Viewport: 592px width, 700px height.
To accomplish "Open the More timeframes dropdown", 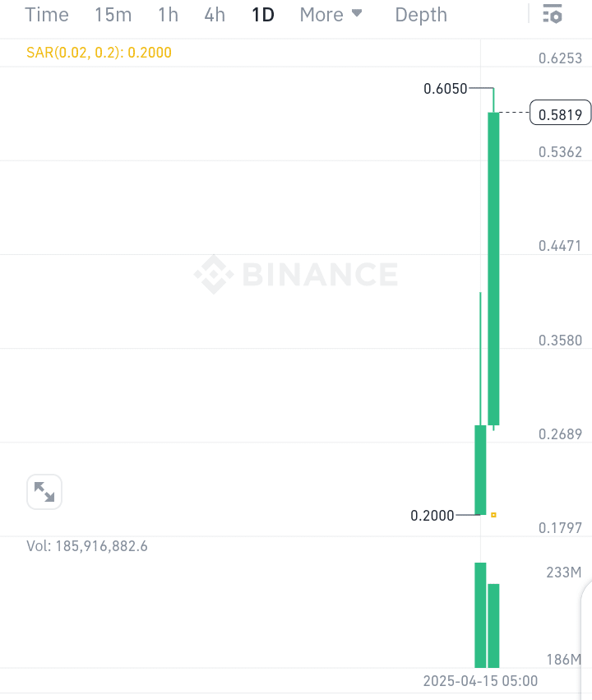I will (331, 15).
